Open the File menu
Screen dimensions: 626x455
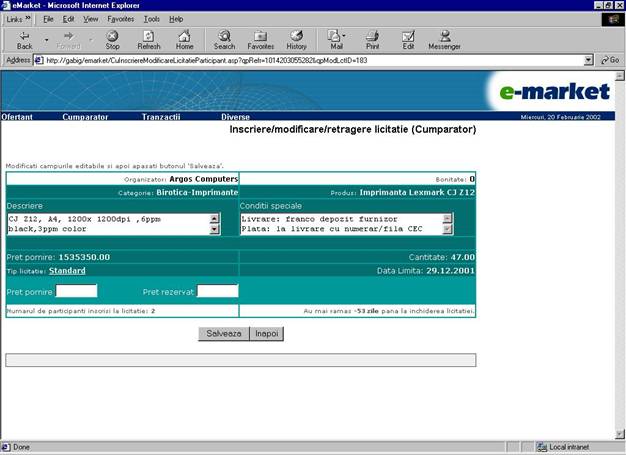[48, 19]
